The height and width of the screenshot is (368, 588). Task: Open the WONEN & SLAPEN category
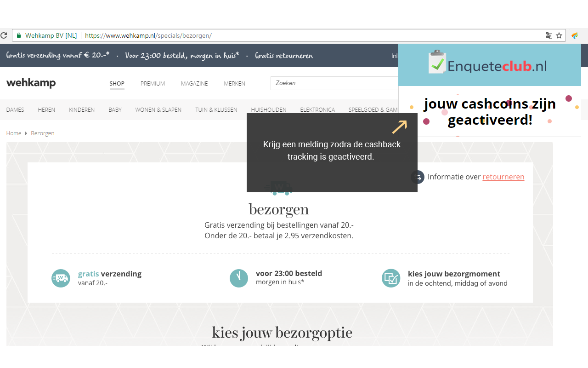(158, 110)
